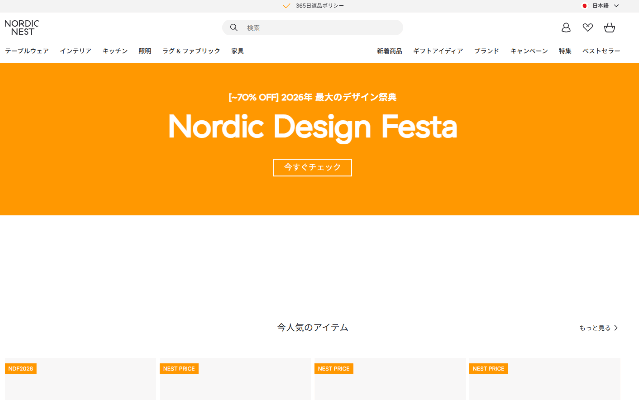Open the 特集 link
Image resolution: width=639 pixels, height=400 pixels.
click(x=565, y=51)
